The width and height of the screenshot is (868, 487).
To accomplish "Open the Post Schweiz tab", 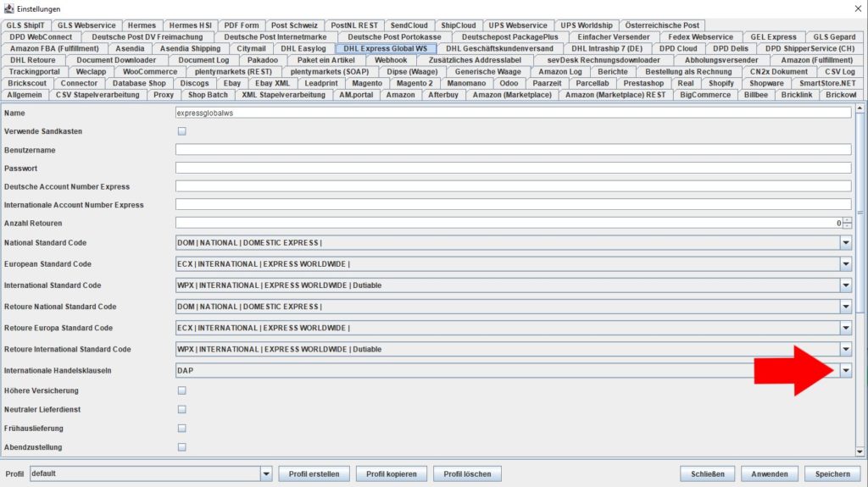I will 294,25.
